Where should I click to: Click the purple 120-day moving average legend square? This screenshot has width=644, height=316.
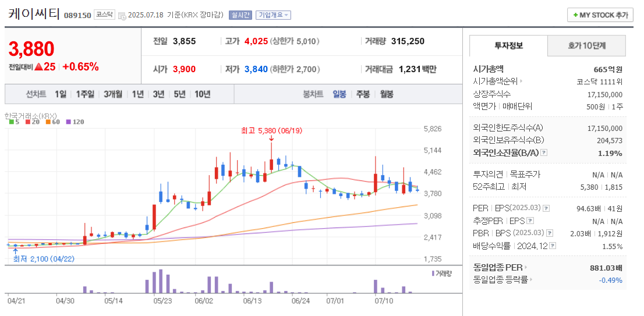tap(68, 122)
